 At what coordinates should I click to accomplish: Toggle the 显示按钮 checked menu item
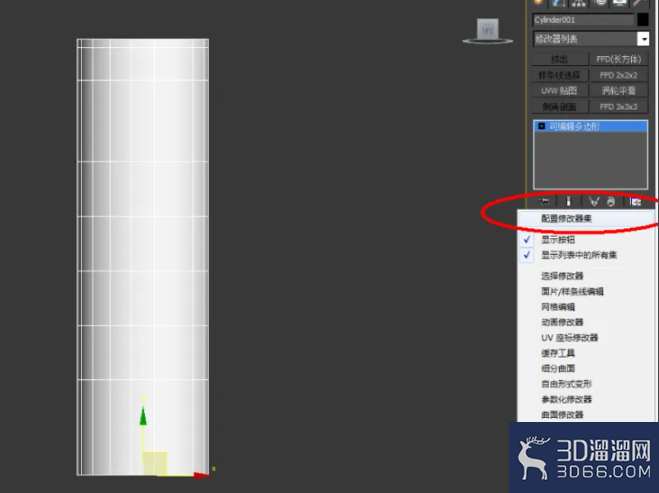click(585, 240)
